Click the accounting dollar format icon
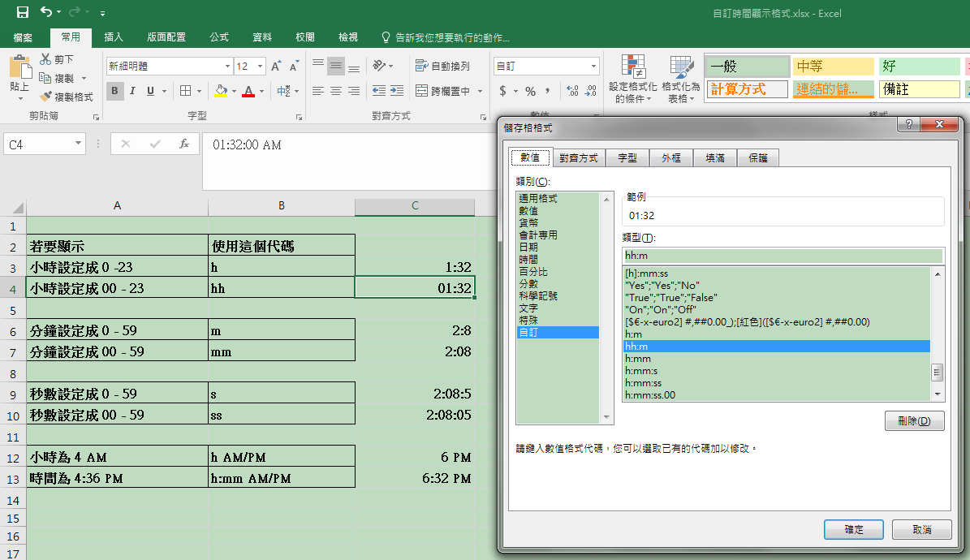970x560 pixels. coord(503,91)
